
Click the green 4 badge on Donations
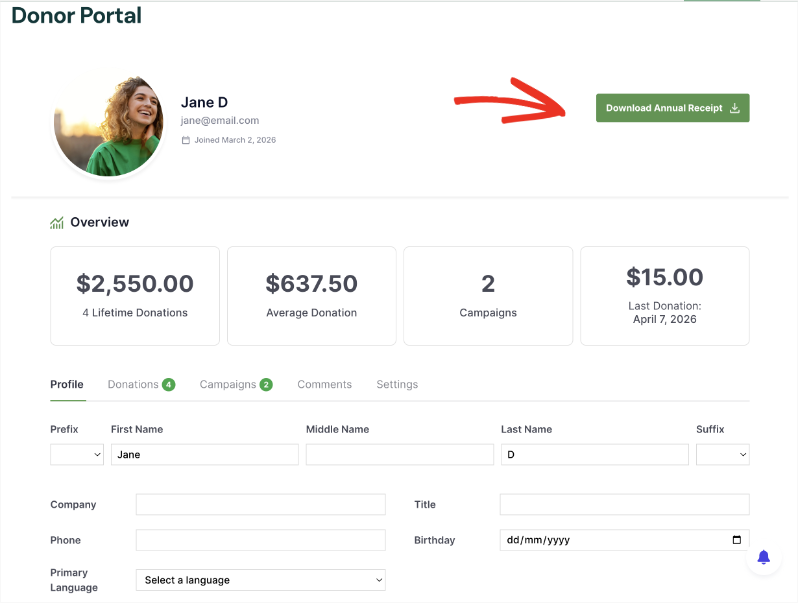(168, 385)
